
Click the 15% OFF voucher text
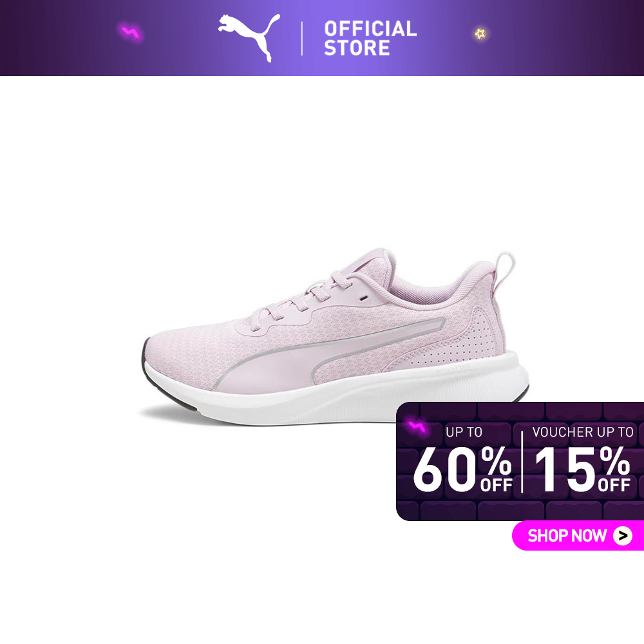point(582,469)
